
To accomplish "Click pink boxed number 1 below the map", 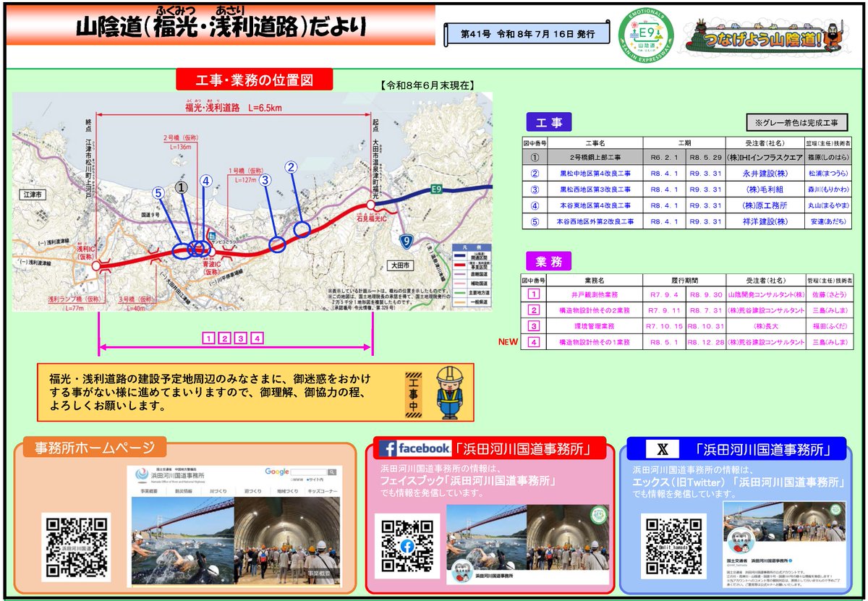I will (208, 338).
